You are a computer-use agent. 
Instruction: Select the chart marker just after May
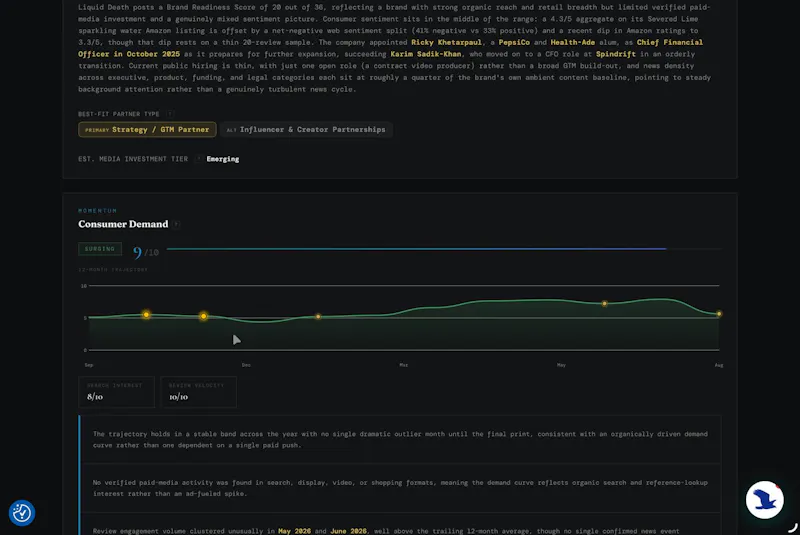[x=605, y=303]
